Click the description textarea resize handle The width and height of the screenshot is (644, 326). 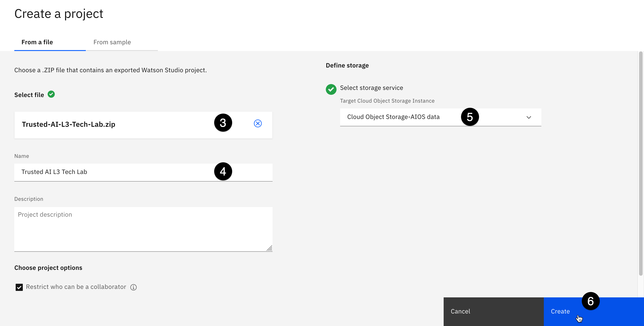pos(269,248)
